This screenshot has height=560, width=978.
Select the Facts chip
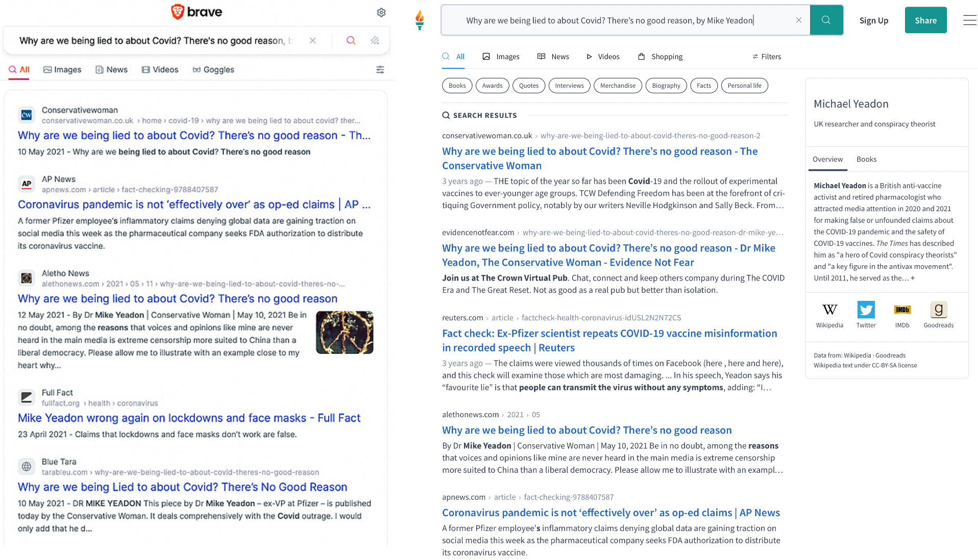(x=704, y=86)
